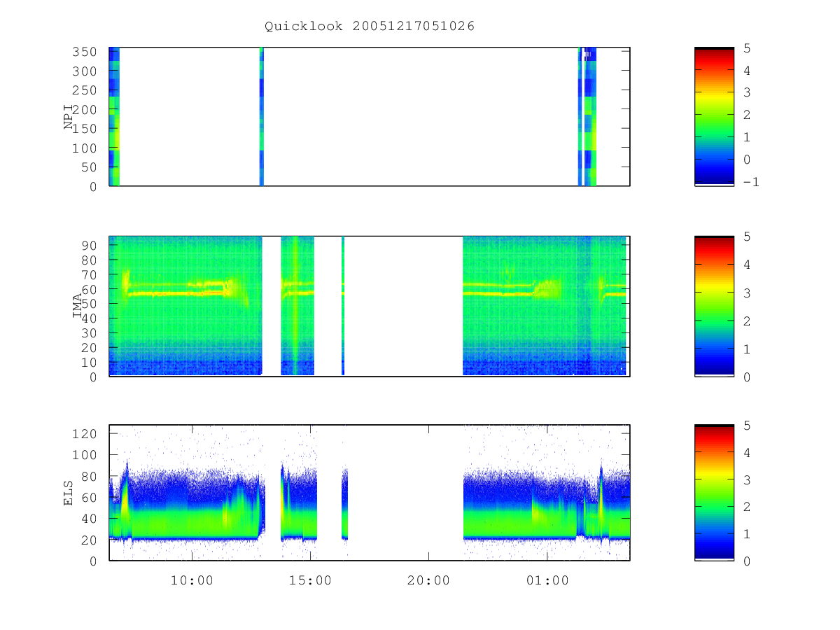Click the 1 label on the ELS colorbar

coord(747,533)
